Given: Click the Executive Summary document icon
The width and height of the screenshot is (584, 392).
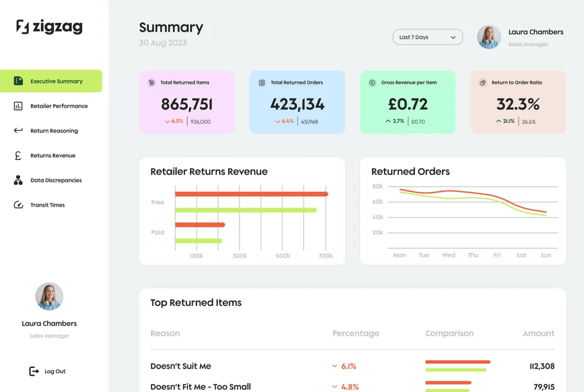Looking at the screenshot, I should tap(18, 81).
